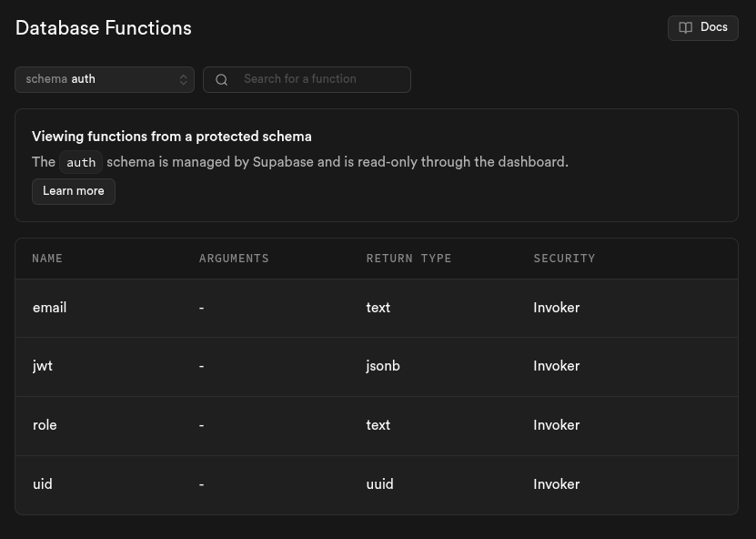Open the schema auth dropdown
Viewport: 756px width, 539px height.
tap(104, 79)
